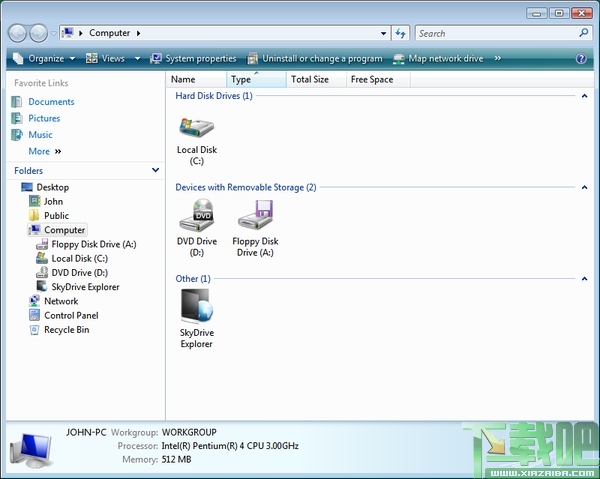Sort by the Name column header
Viewport: 600px width, 479px height.
point(197,79)
